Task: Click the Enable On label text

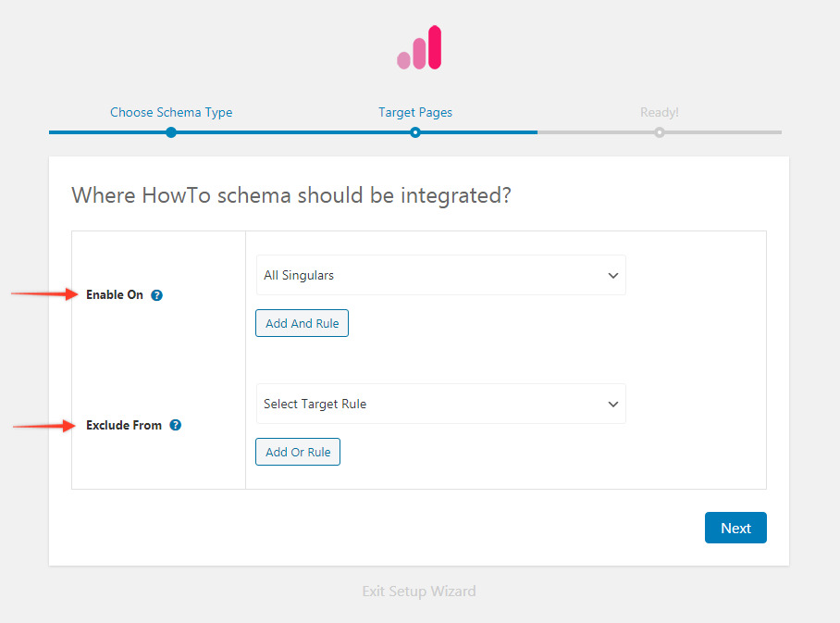Action: tap(115, 295)
